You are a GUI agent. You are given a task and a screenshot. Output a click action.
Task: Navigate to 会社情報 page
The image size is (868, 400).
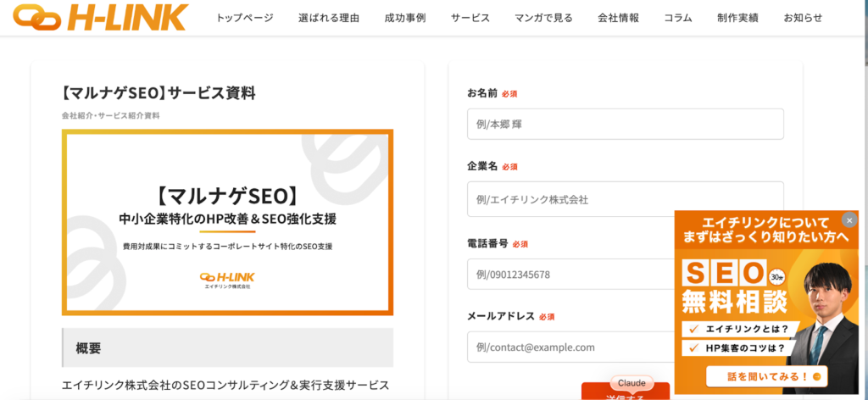point(618,18)
